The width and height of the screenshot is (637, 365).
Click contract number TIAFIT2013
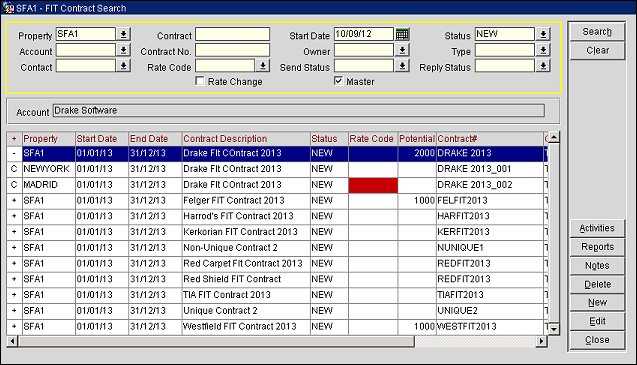(460, 295)
